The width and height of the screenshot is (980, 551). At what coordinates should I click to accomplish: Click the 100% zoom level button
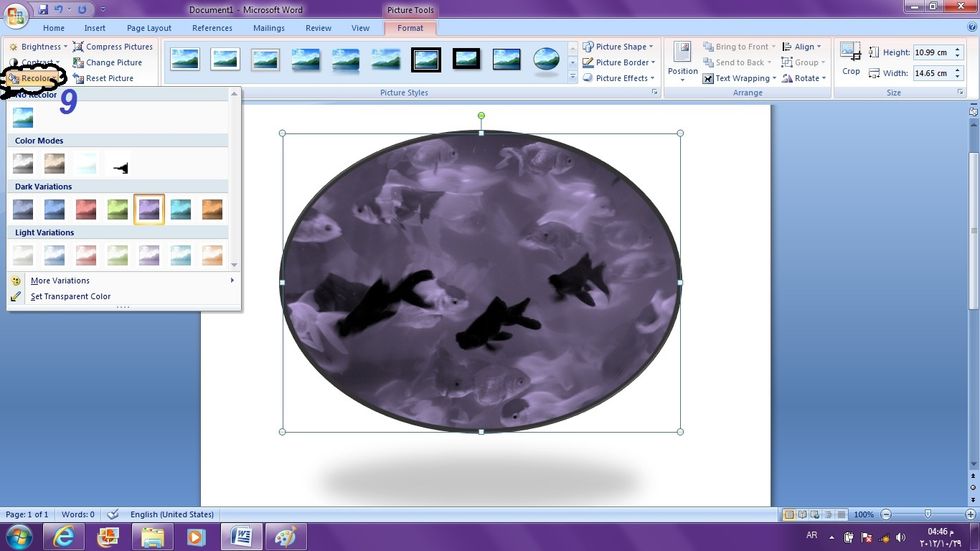click(x=863, y=514)
